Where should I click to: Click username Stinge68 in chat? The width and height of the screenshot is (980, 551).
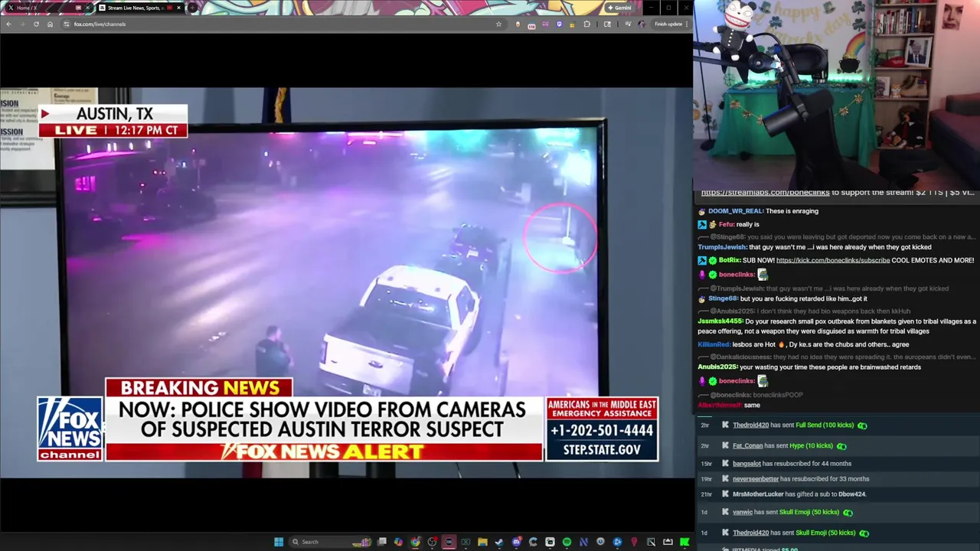pos(723,298)
